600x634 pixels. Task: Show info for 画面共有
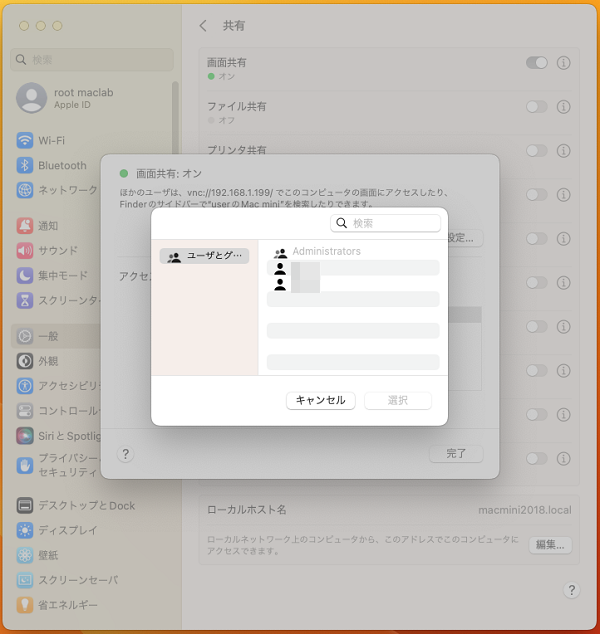pos(564,63)
